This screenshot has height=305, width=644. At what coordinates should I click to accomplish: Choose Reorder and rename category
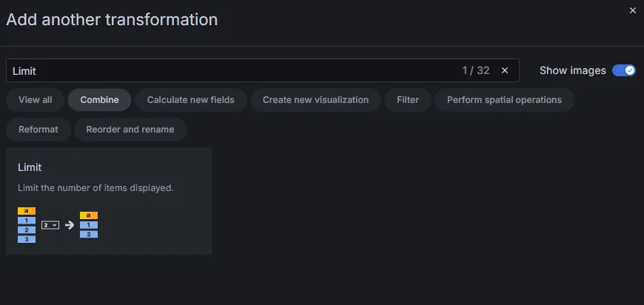tap(130, 130)
